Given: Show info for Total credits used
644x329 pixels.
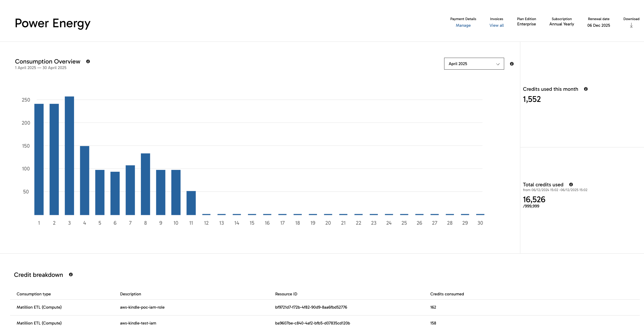Looking at the screenshot, I should (571, 184).
